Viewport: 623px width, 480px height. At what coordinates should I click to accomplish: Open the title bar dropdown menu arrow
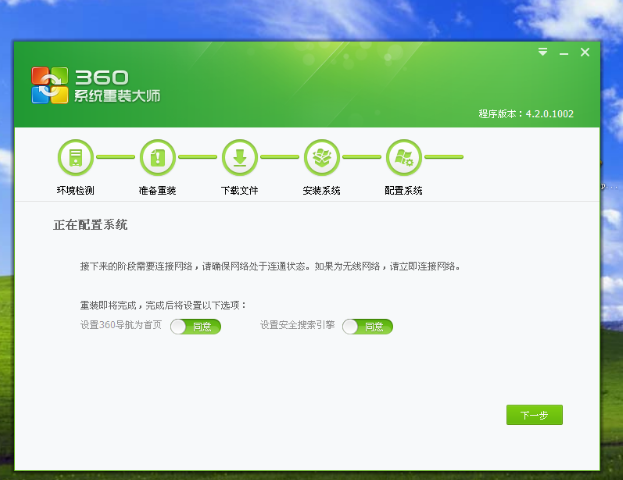point(543,52)
